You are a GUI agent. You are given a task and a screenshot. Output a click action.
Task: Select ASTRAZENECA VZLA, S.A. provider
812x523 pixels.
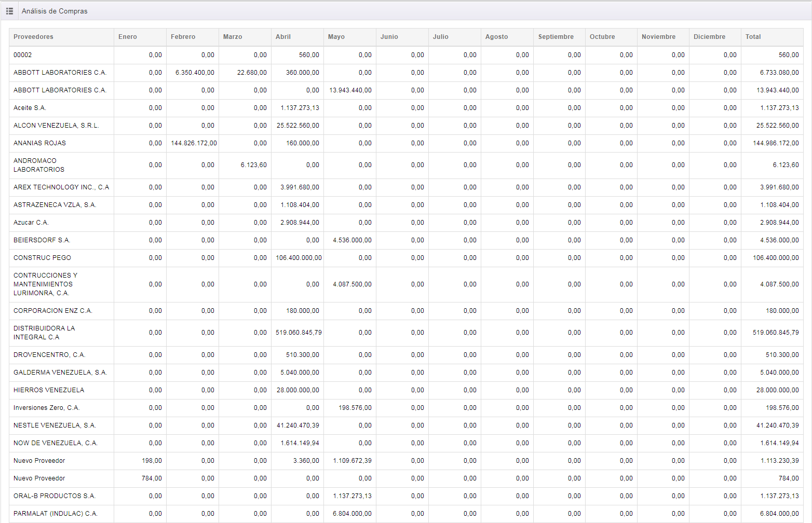point(55,205)
